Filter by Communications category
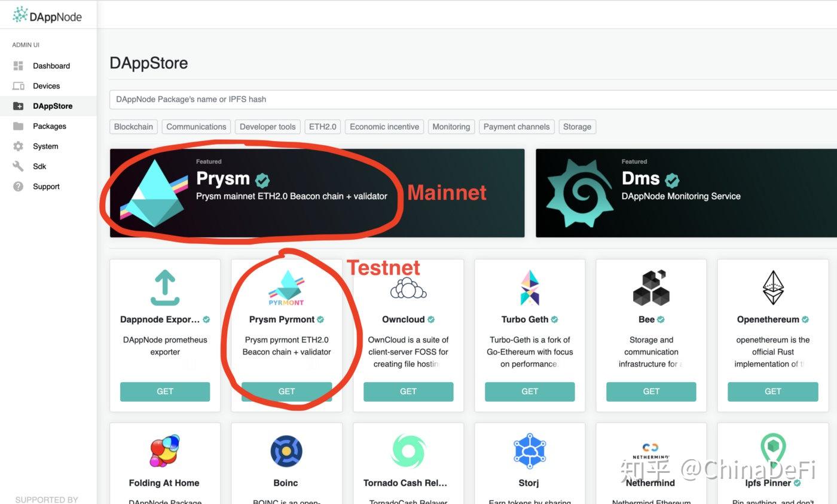Viewport: 837px width, 504px height. (x=196, y=127)
